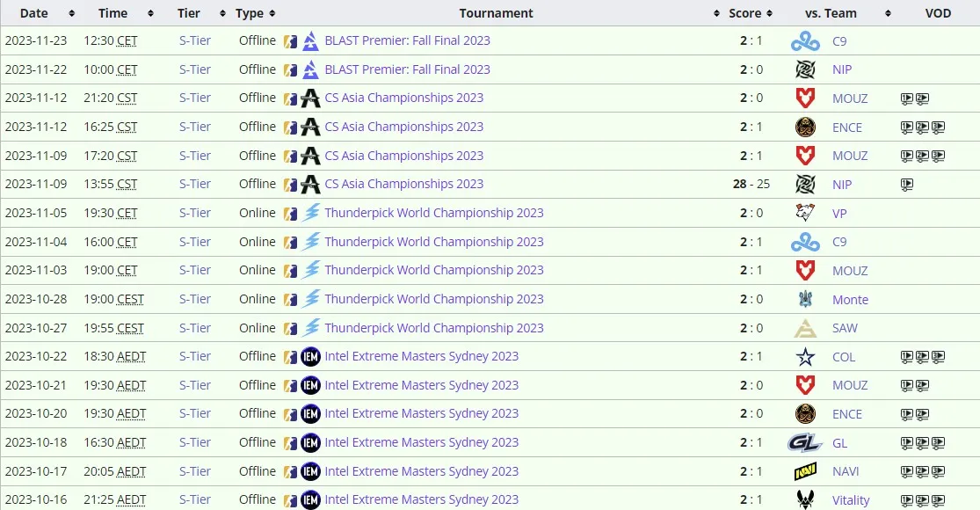Screen dimensions: 980x510
Task: Click the NAVI yellow logo
Action: coord(805,471)
